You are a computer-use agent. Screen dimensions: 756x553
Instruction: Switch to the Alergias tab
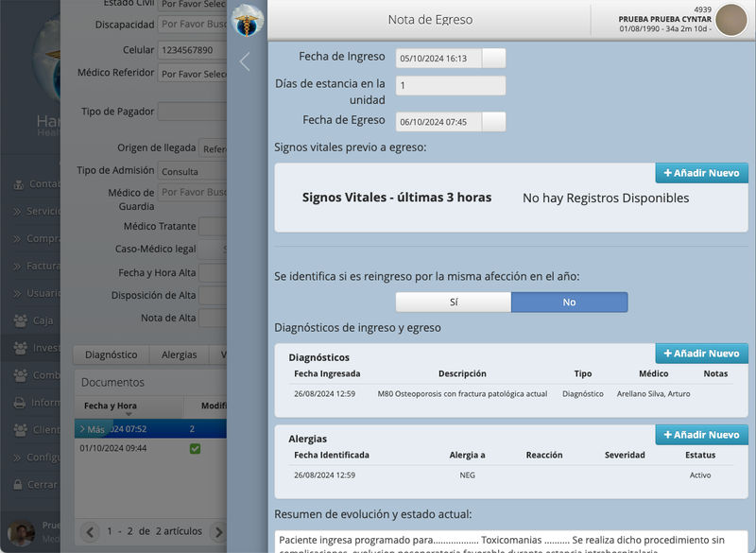180,354
